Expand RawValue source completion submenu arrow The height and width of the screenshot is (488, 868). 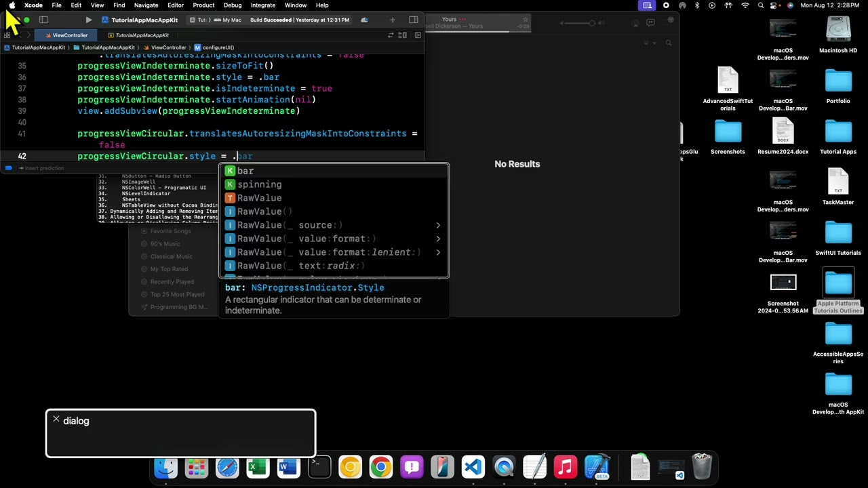[438, 225]
